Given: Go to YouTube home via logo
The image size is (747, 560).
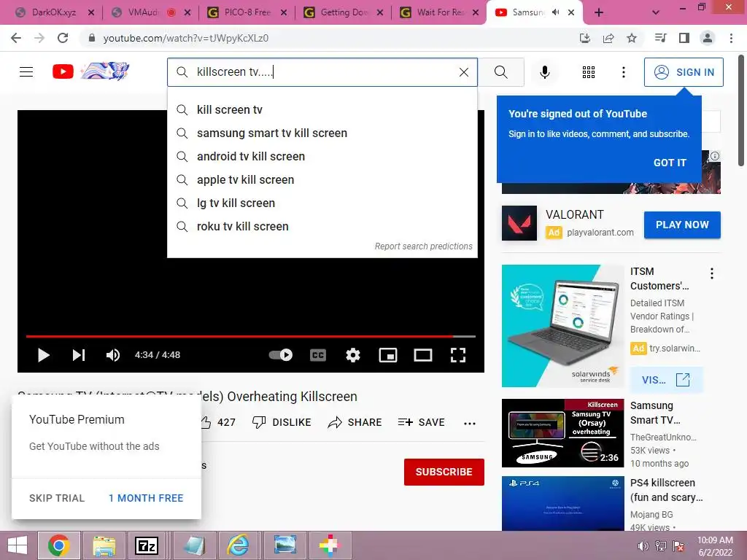Looking at the screenshot, I should (x=63, y=72).
